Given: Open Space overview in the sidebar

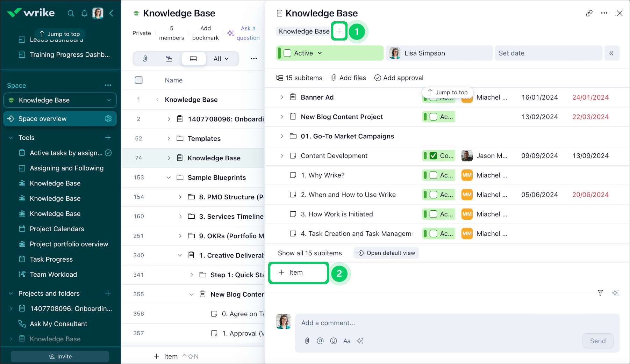Looking at the screenshot, I should [x=60, y=119].
